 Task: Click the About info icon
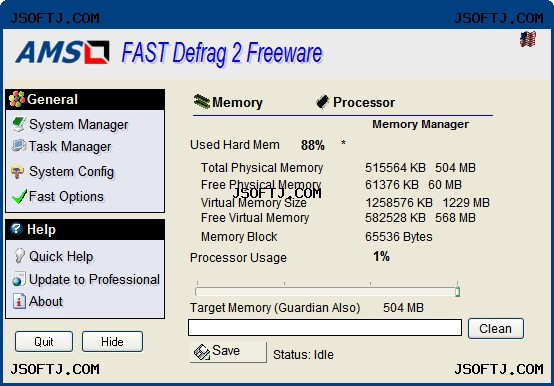pyautogui.click(x=19, y=301)
